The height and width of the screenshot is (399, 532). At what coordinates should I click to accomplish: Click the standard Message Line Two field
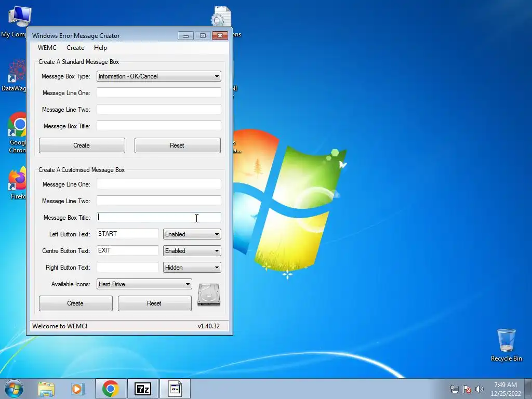tap(159, 109)
